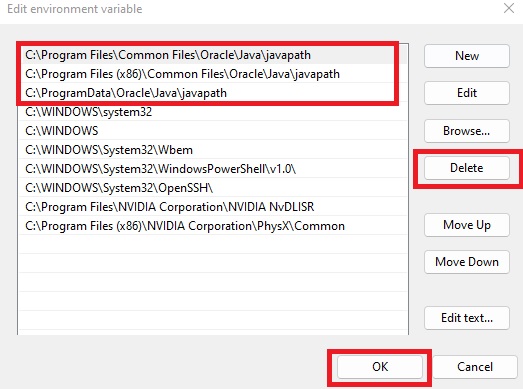Screen dimensions: 523x389
Task: Select the C:\WINDOWS\system32 row
Action: click(x=213, y=112)
